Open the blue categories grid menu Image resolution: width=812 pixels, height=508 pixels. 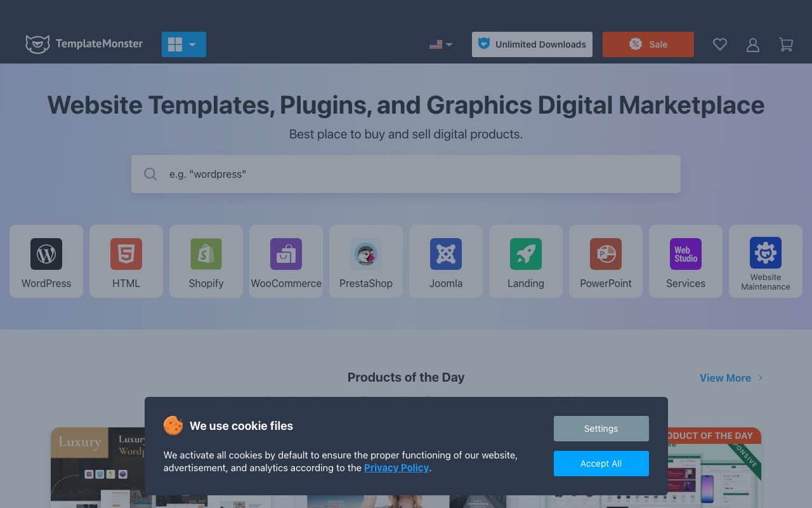click(x=184, y=44)
